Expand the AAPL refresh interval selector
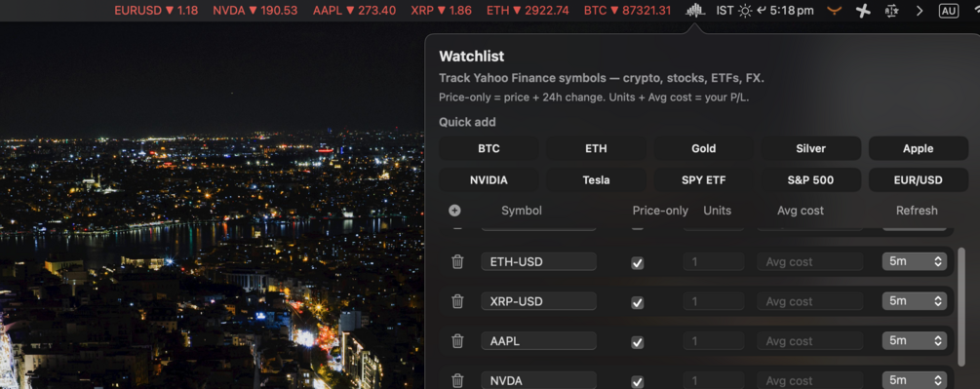This screenshot has height=389, width=980. (915, 341)
